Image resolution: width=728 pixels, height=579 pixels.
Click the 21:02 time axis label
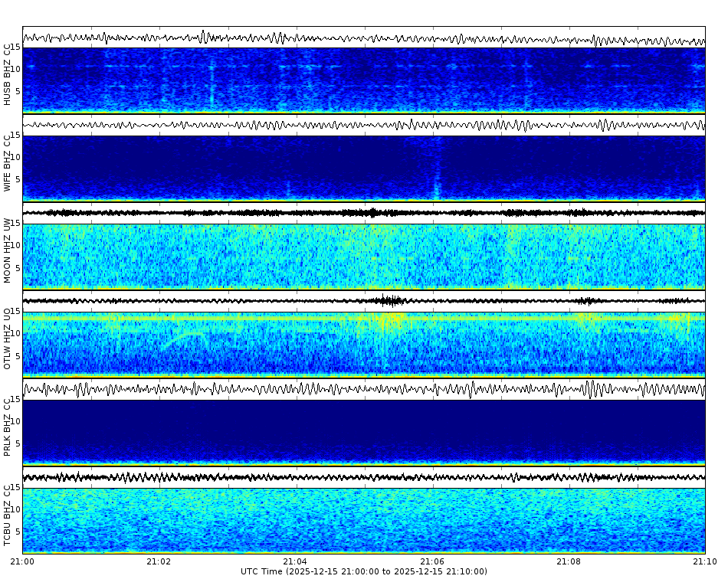click(x=159, y=560)
